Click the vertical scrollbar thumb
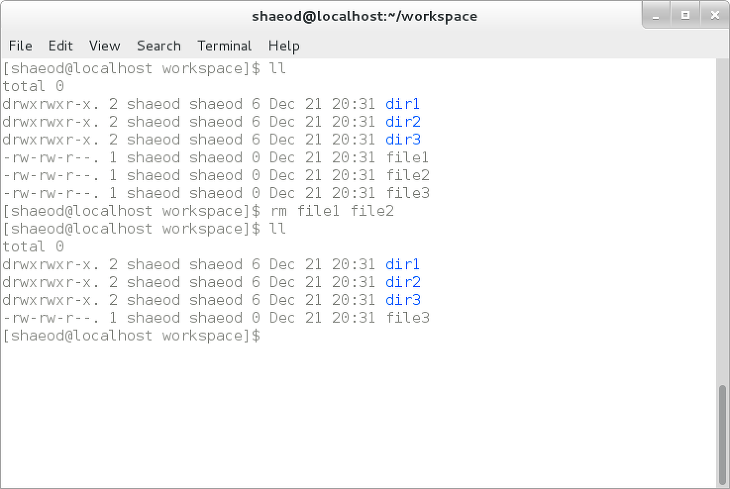Image resolution: width=730 pixels, height=489 pixels. 722,434
